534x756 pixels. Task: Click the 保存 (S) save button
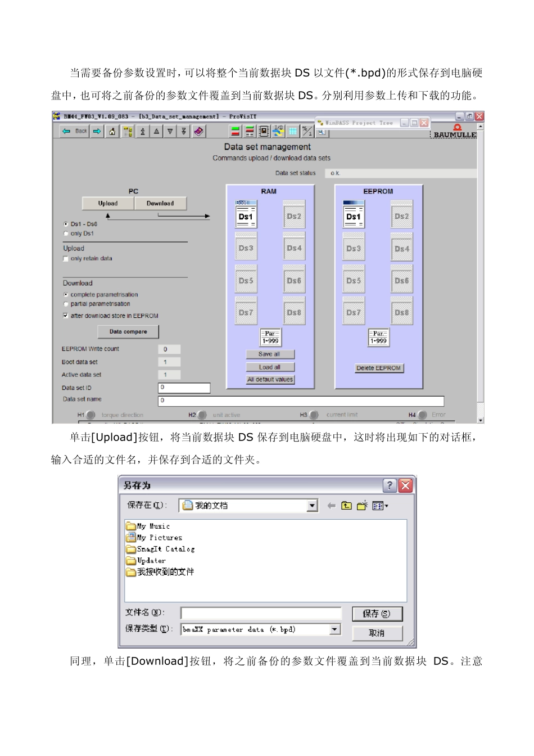[377, 614]
